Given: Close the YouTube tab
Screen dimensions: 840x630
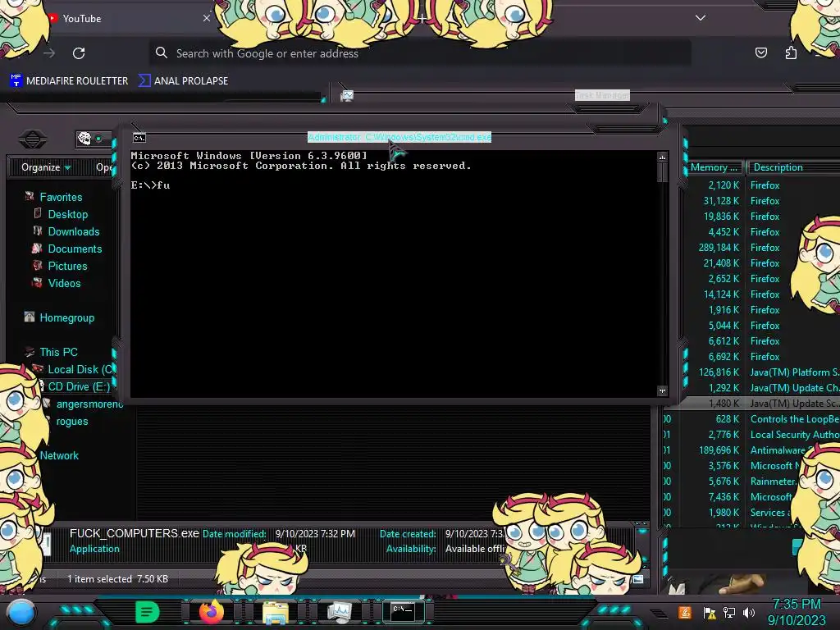Looking at the screenshot, I should 206,18.
